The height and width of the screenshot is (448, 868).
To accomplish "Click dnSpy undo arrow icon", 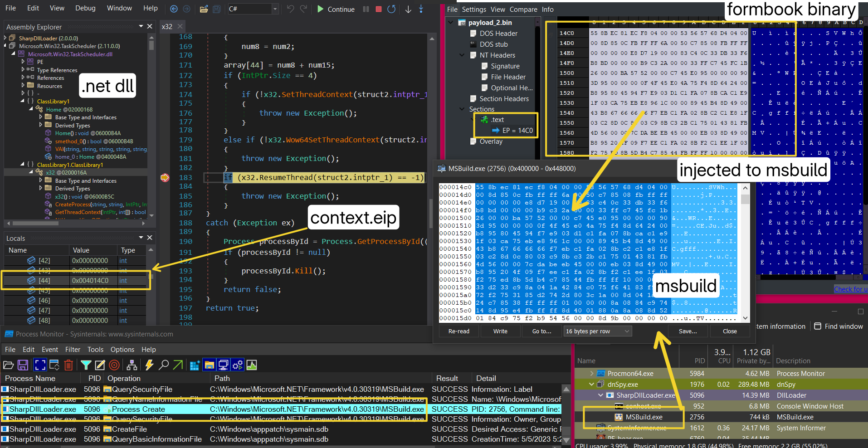I will click(x=291, y=9).
